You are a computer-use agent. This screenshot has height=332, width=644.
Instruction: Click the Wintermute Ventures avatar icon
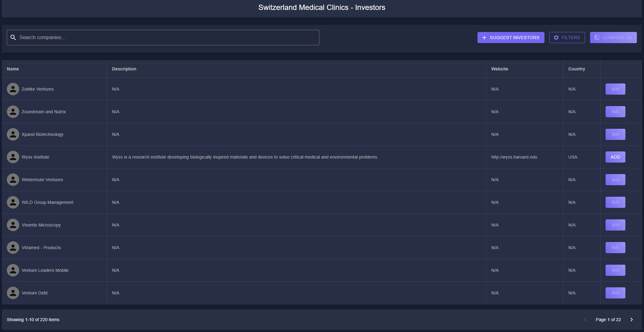[x=13, y=180]
